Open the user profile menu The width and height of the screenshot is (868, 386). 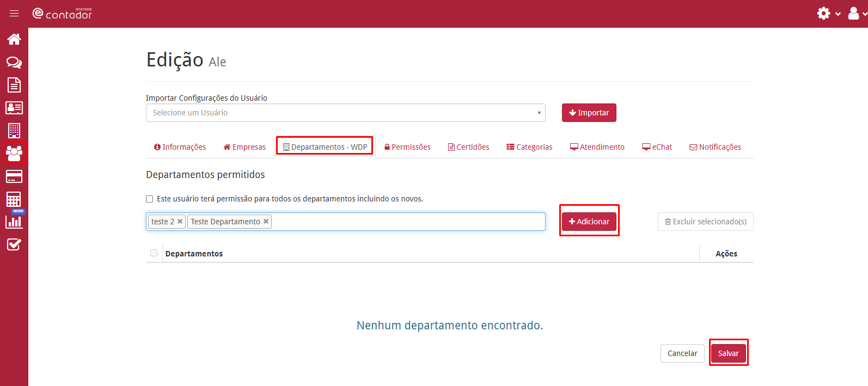coord(857,14)
